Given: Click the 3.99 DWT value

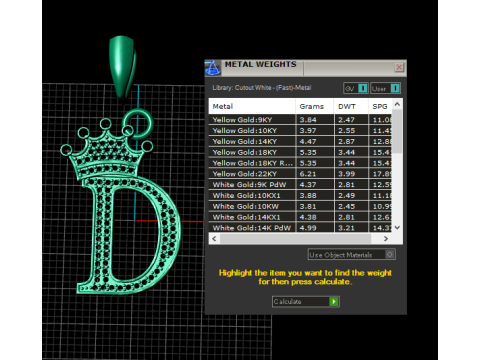Looking at the screenshot, I should tap(346, 174).
